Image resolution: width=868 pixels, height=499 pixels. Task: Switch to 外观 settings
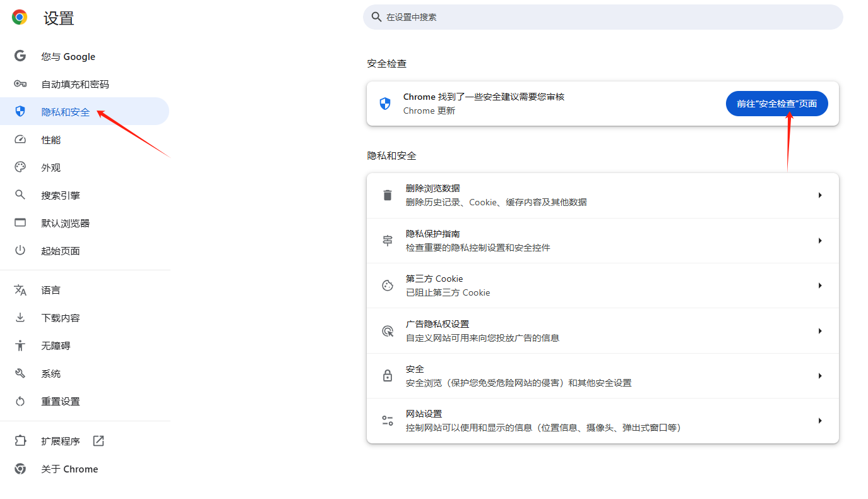(85, 167)
